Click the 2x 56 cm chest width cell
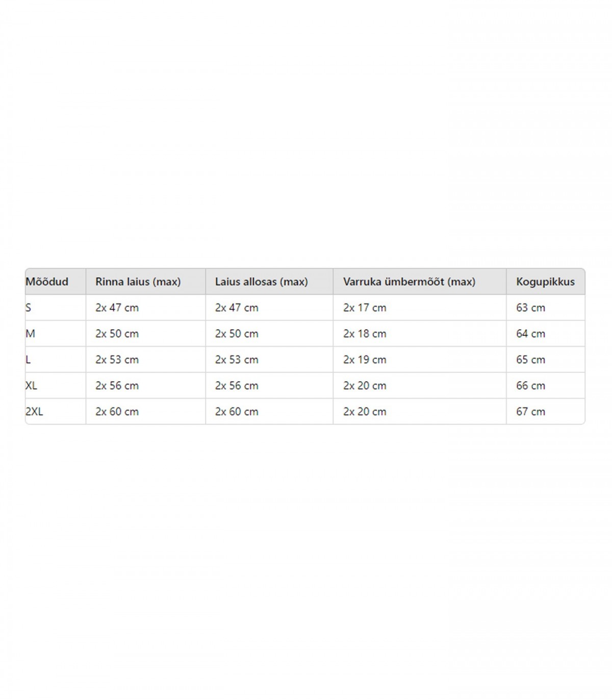The height and width of the screenshot is (700, 612). 117,386
